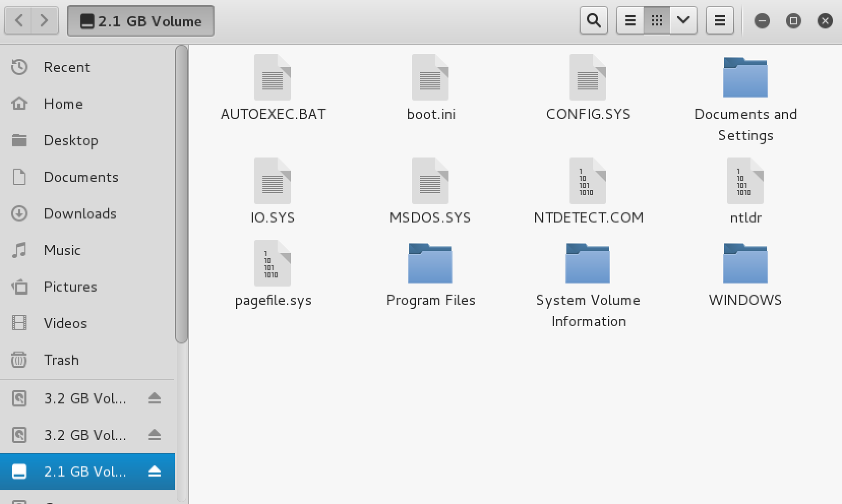Viewport: 842px width, 504px height.
Task: Open the view options dropdown arrow
Action: tap(683, 21)
